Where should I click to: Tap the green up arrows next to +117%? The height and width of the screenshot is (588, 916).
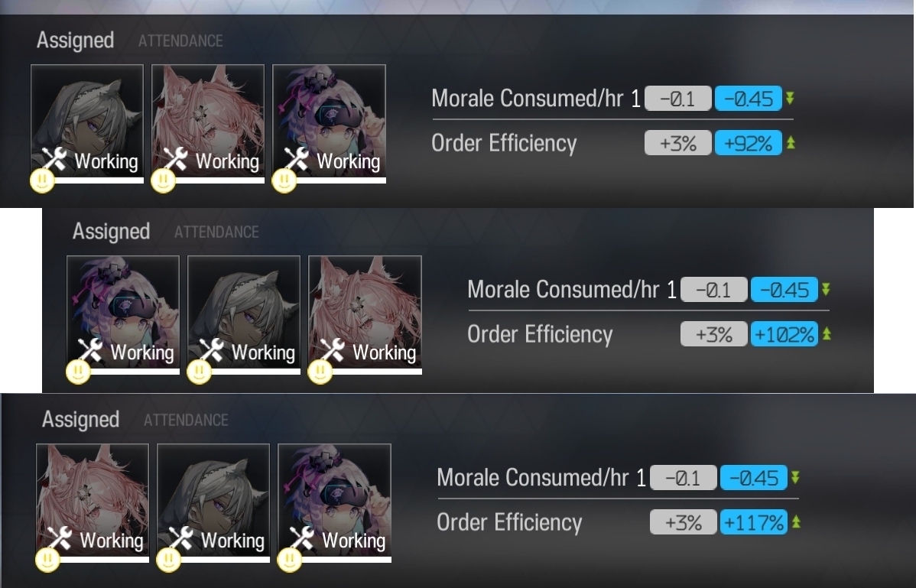tap(796, 522)
